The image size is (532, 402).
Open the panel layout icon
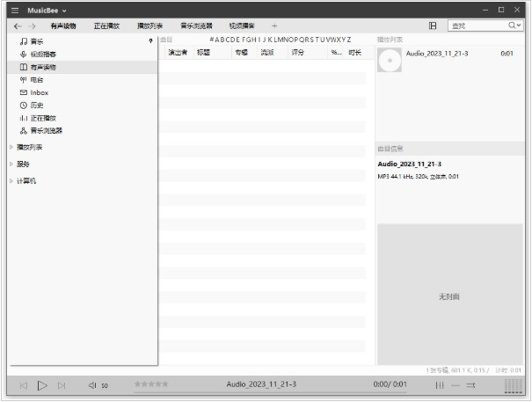coord(433,26)
